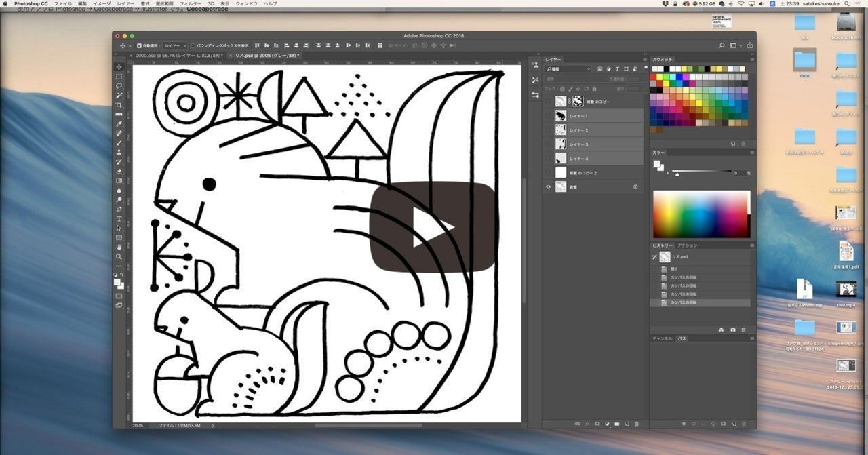This screenshot has width=868, height=455.
Task: Hide the 背景 layer with eye icon
Action: point(549,186)
